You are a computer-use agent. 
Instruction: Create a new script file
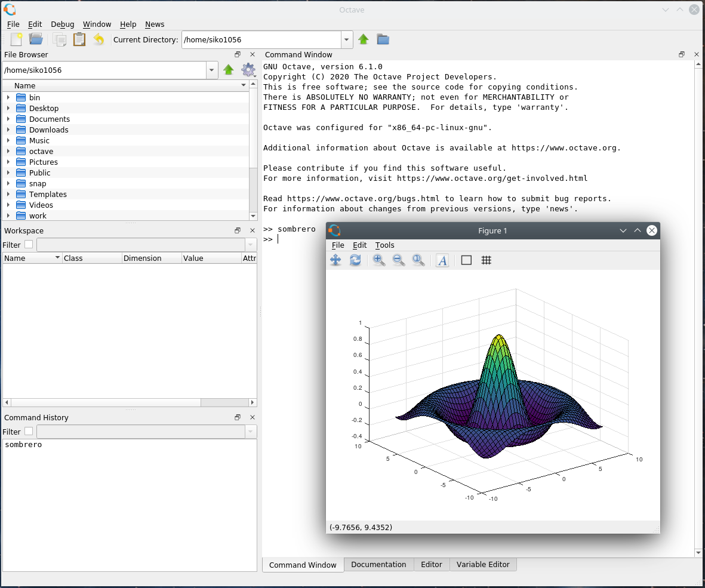coord(17,39)
